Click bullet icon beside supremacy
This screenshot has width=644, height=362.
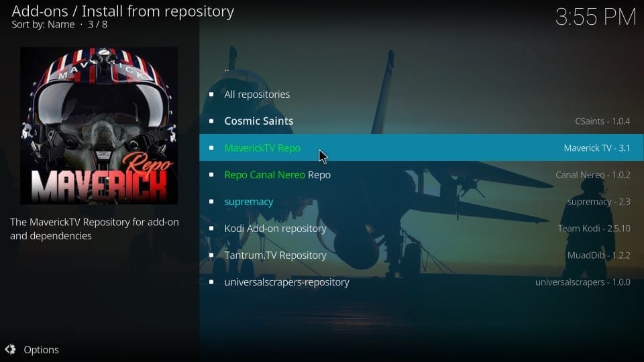click(x=211, y=202)
